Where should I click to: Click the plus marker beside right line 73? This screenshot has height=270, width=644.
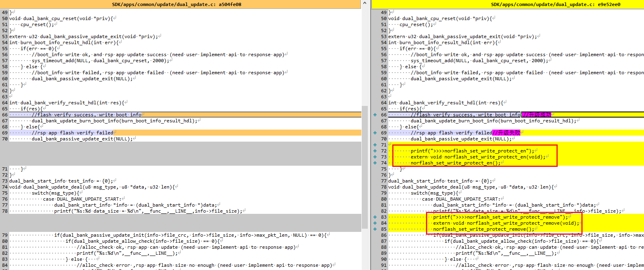(x=375, y=157)
